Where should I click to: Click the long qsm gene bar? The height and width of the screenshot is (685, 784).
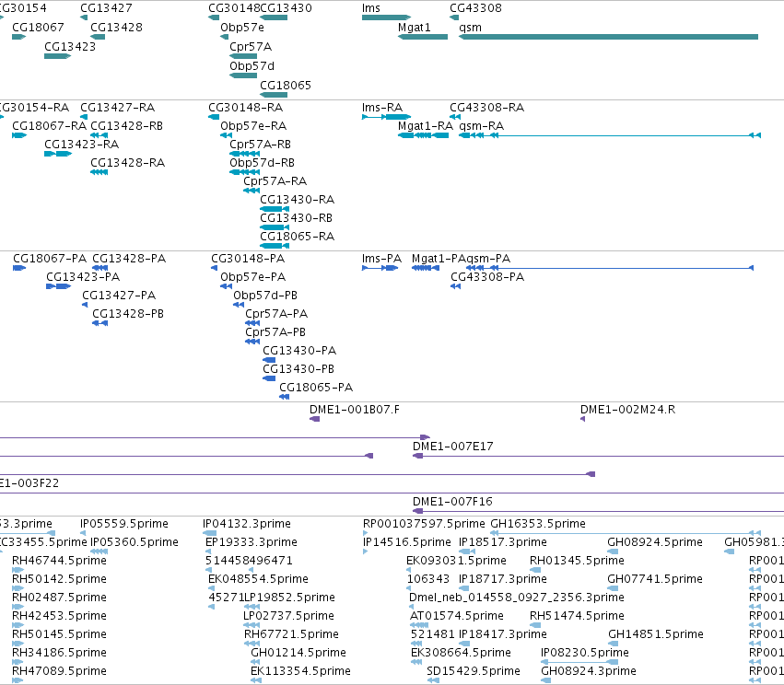(x=609, y=37)
